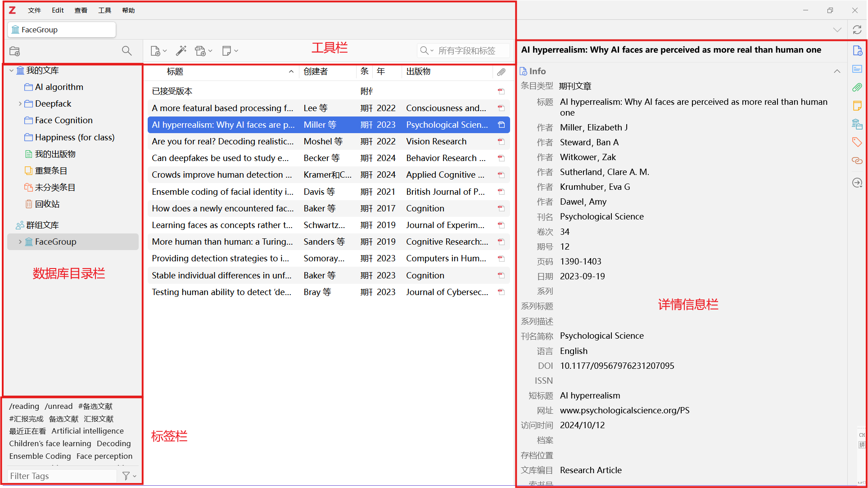This screenshot has height=488, width=868.
Task: Click the attachment icon on Miller 2023 row
Action: pos(501,125)
